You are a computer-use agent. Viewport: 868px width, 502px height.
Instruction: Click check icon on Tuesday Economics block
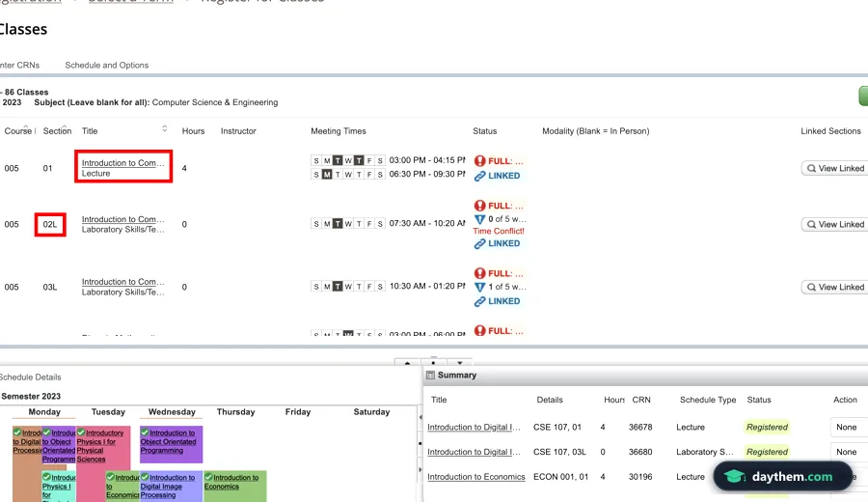coord(110,477)
